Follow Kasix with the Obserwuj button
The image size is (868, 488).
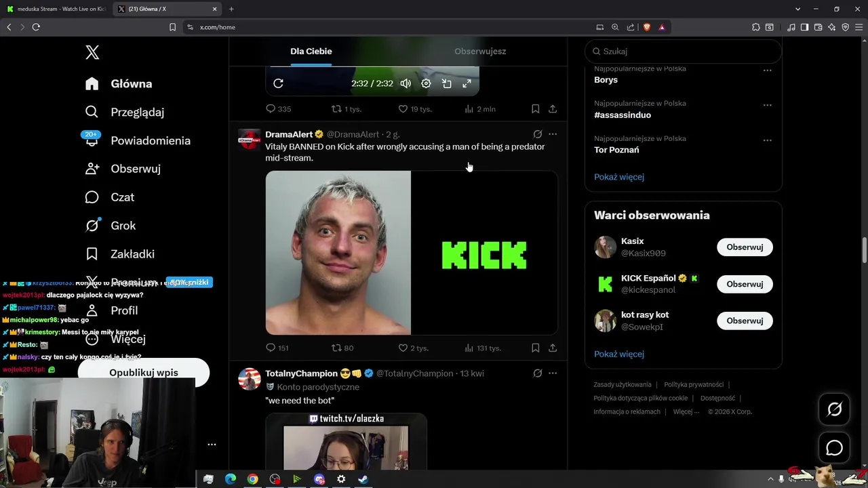[x=745, y=247]
